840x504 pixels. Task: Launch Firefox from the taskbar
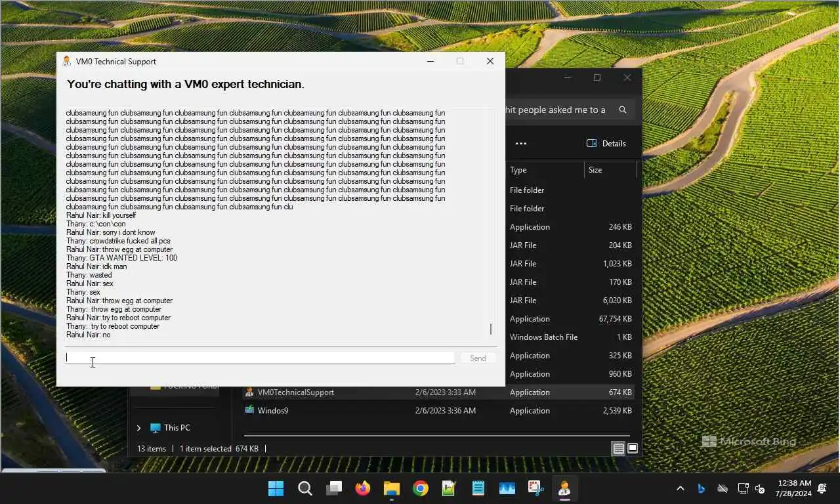[x=363, y=488]
